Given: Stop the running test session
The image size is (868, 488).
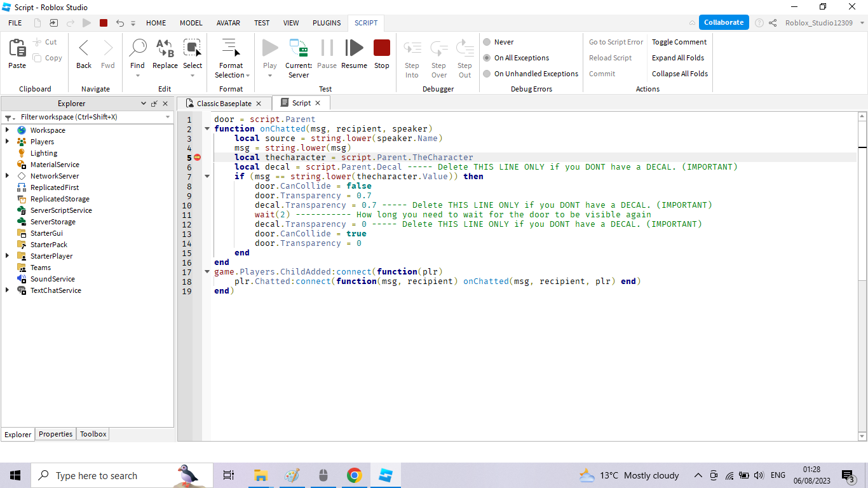Looking at the screenshot, I should point(382,48).
